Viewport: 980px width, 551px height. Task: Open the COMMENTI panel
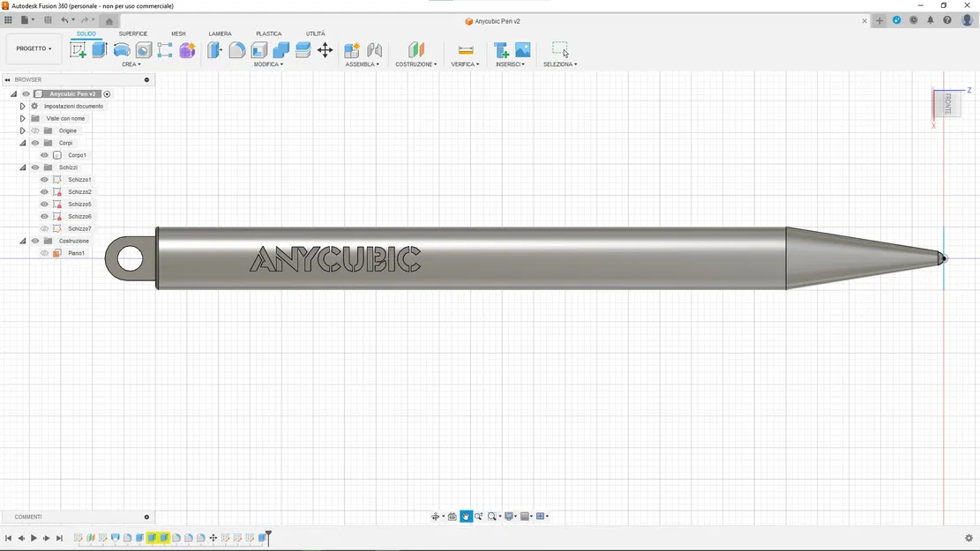click(27, 517)
